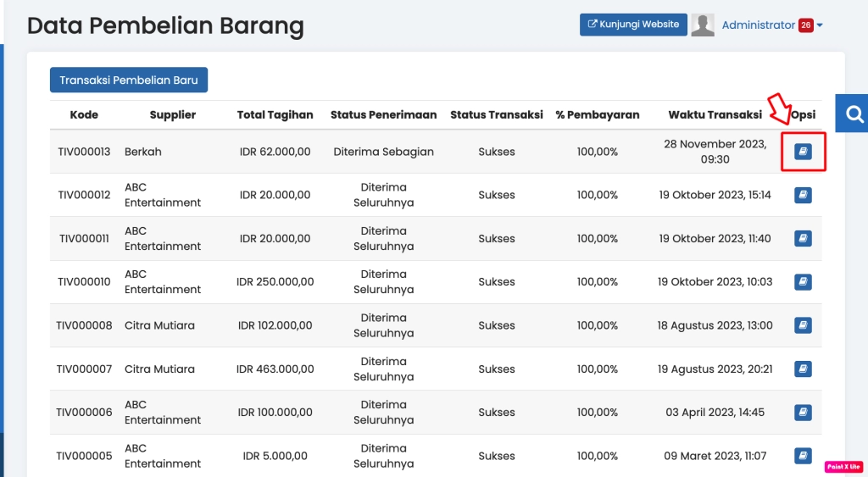The image size is (868, 477).
Task: Open detail icon for transaction TIV000007
Action: coord(803,369)
